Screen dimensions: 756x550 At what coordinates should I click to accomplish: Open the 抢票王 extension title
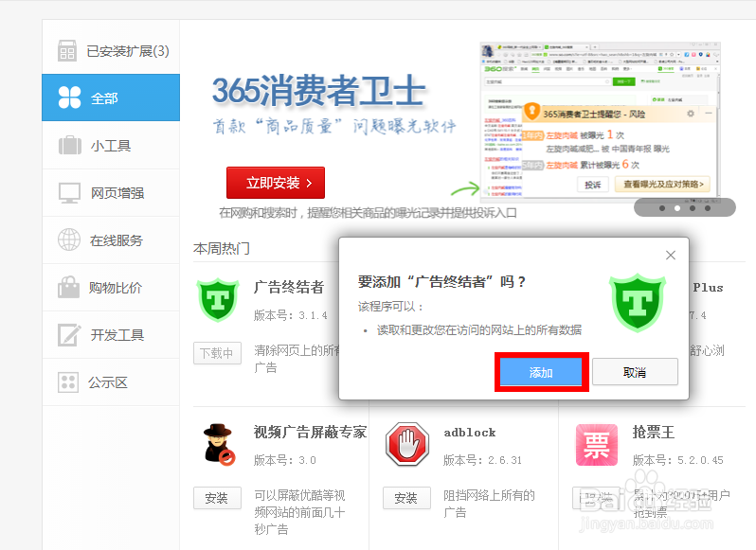click(654, 432)
